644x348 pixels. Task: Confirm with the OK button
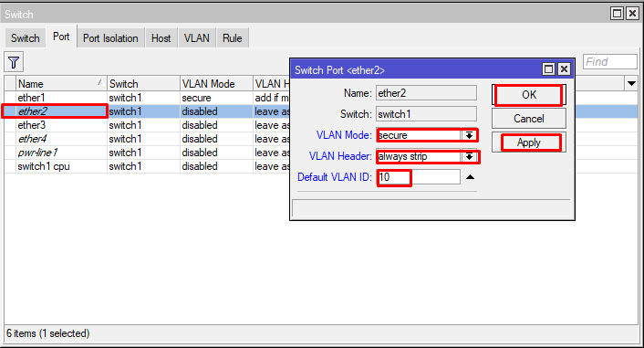(529, 95)
